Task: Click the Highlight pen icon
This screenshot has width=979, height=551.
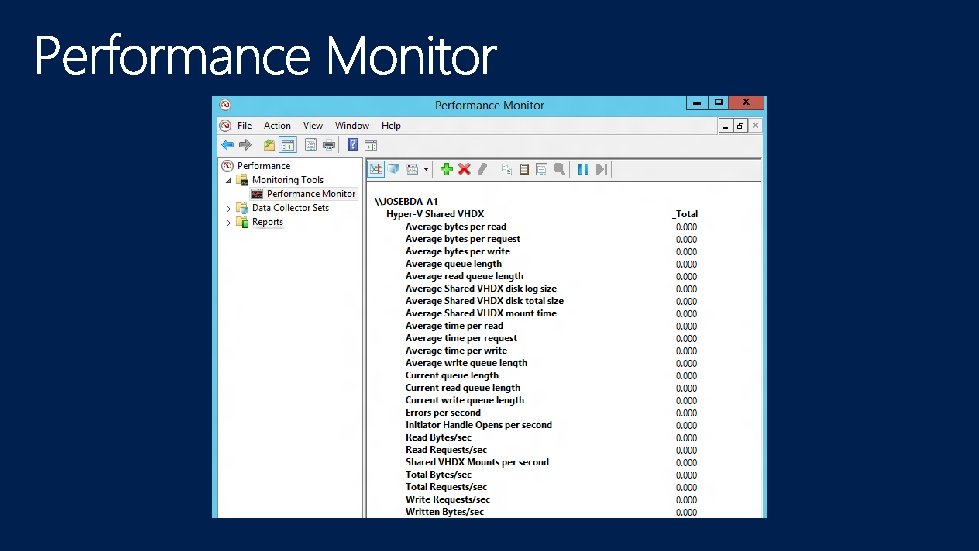Action: pos(482,169)
